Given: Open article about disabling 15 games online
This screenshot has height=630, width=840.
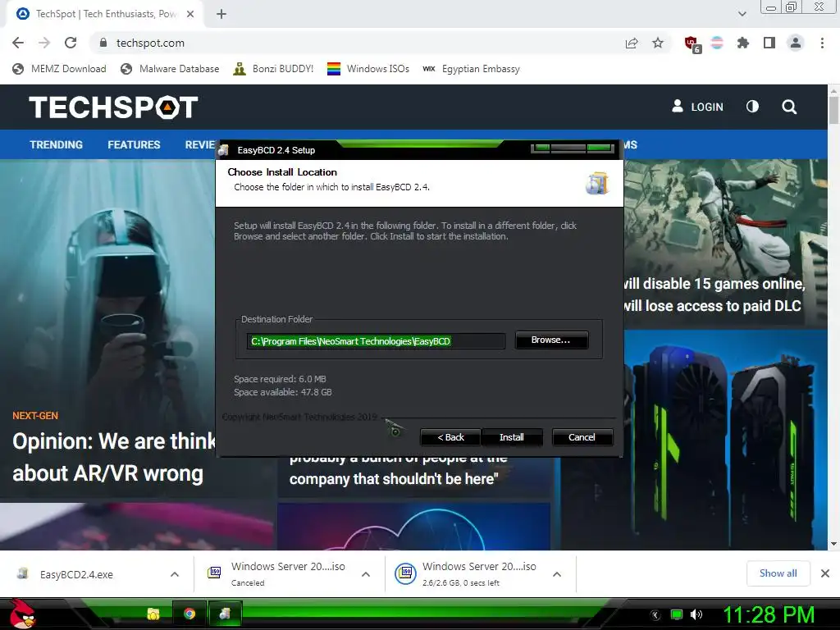Looking at the screenshot, I should [714, 294].
